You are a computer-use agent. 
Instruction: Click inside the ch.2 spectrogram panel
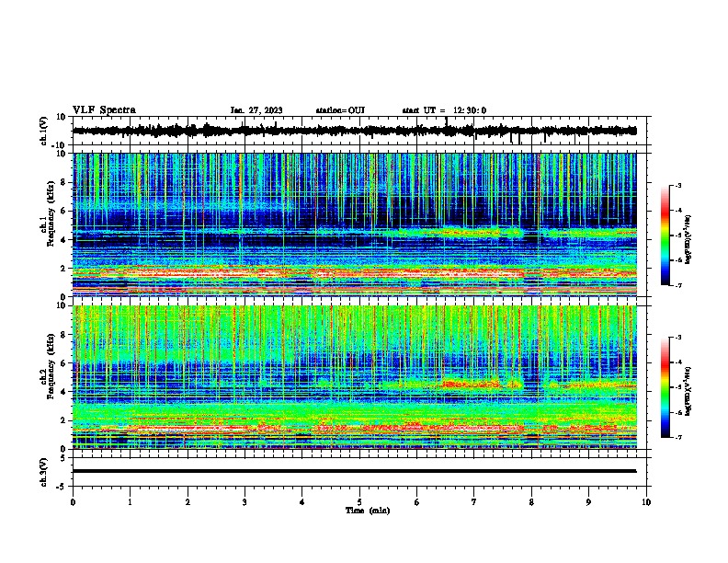coord(354,377)
